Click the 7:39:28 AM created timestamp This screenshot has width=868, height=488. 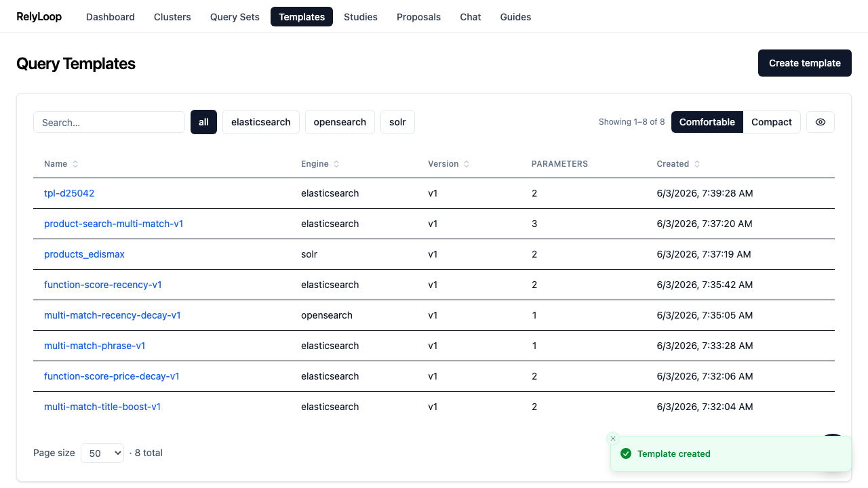(705, 193)
